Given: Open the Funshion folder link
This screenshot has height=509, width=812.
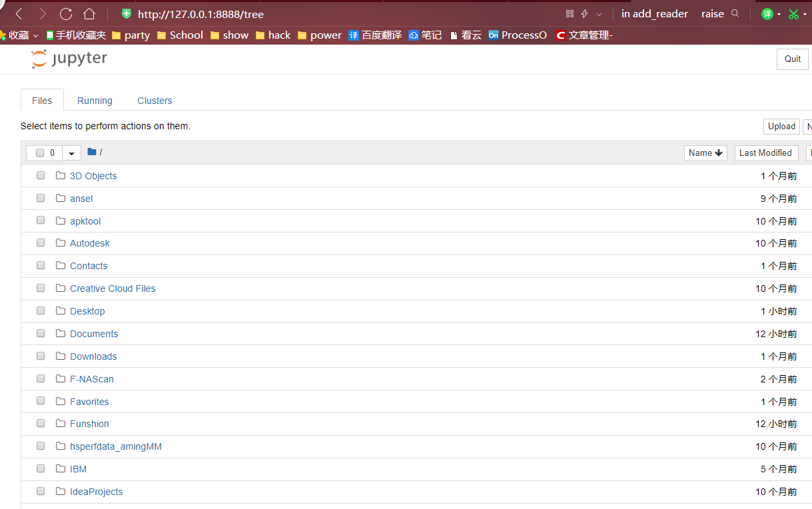Looking at the screenshot, I should click(x=89, y=424).
